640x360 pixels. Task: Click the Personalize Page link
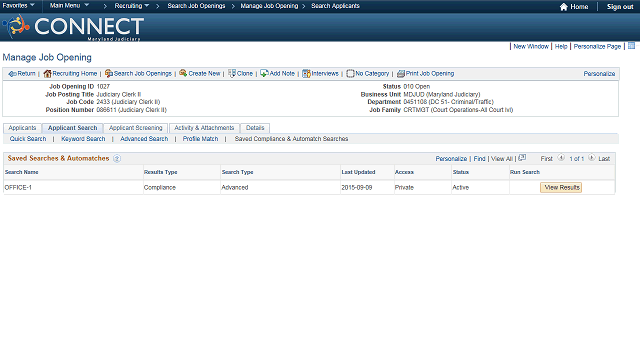point(597,47)
